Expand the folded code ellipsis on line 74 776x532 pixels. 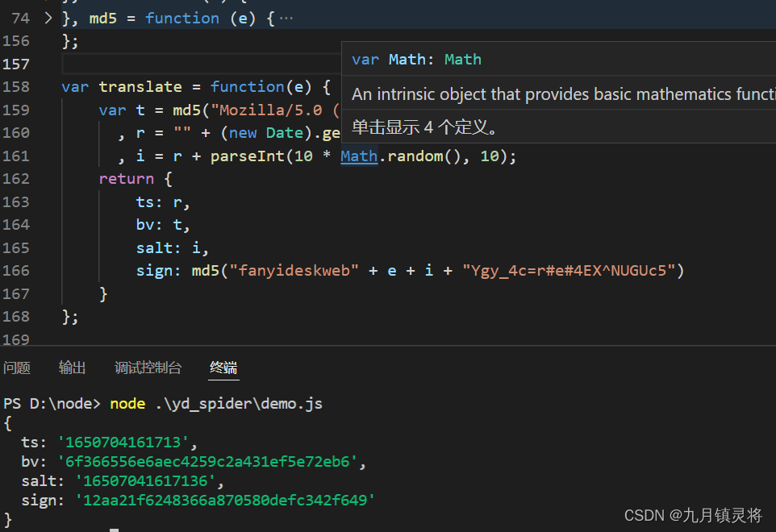click(x=286, y=19)
